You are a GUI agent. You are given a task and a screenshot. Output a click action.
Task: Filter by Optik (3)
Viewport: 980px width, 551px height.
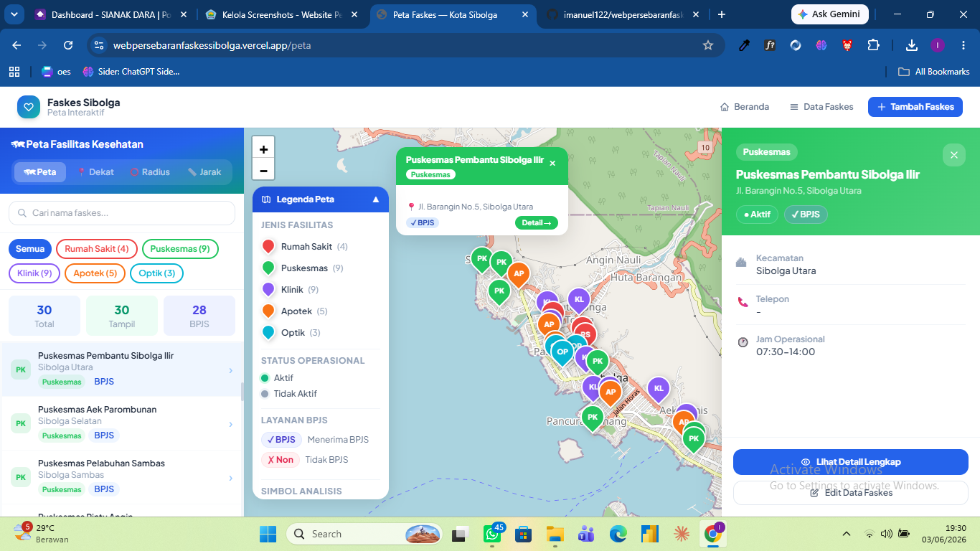point(157,273)
